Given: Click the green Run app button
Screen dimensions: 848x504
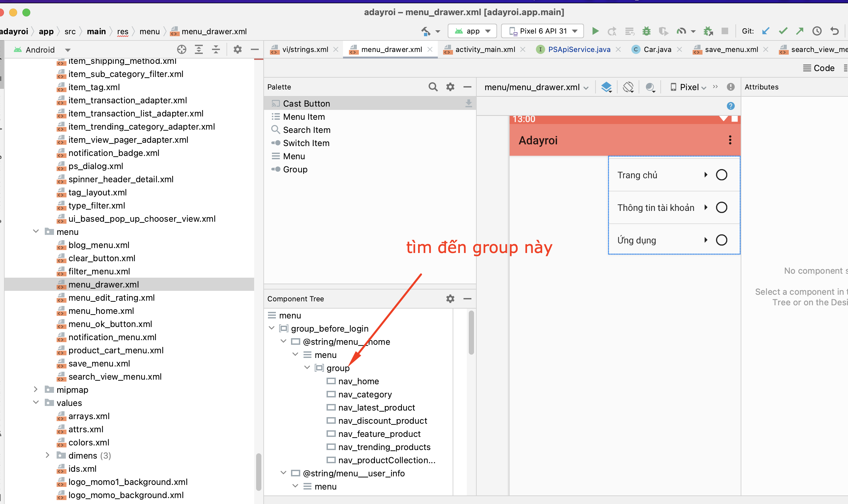Looking at the screenshot, I should [595, 31].
